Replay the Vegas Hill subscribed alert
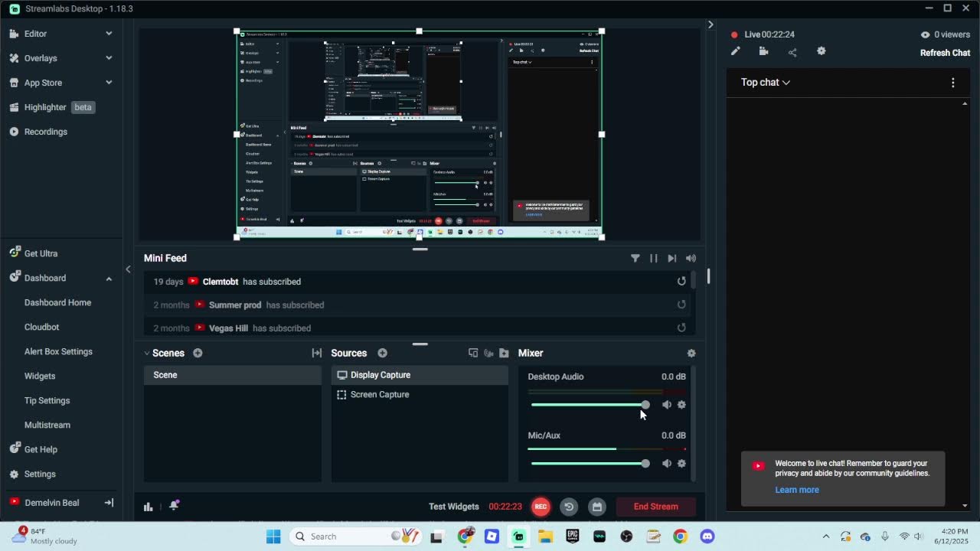980x551 pixels. (681, 328)
